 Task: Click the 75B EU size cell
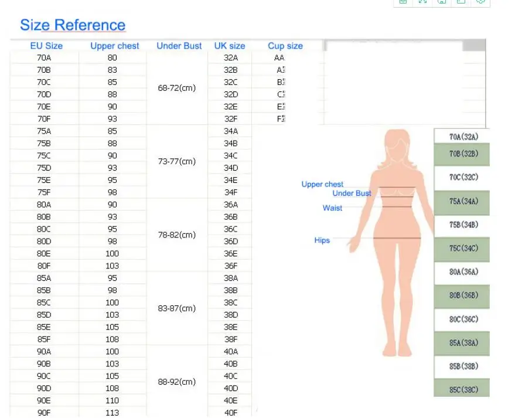click(44, 143)
